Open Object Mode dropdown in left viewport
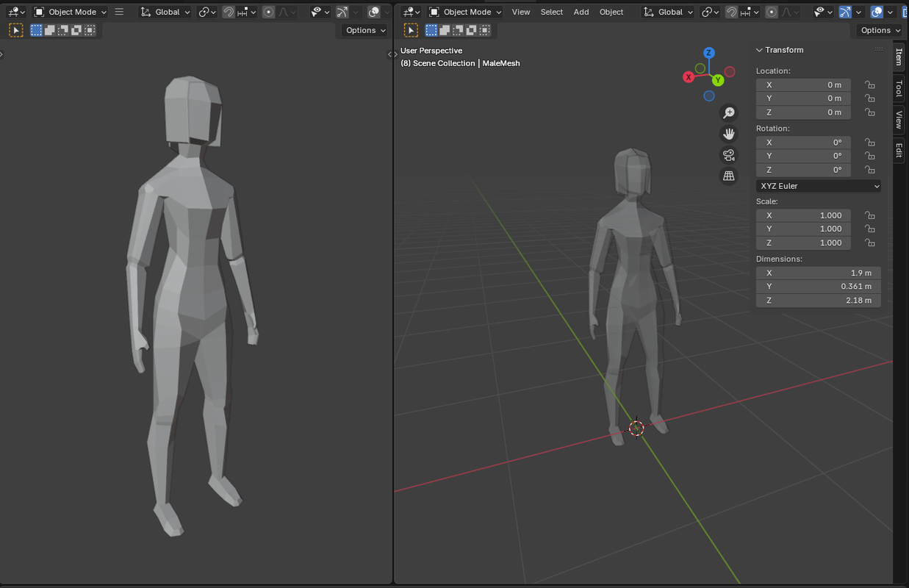This screenshot has height=588, width=909. point(71,12)
